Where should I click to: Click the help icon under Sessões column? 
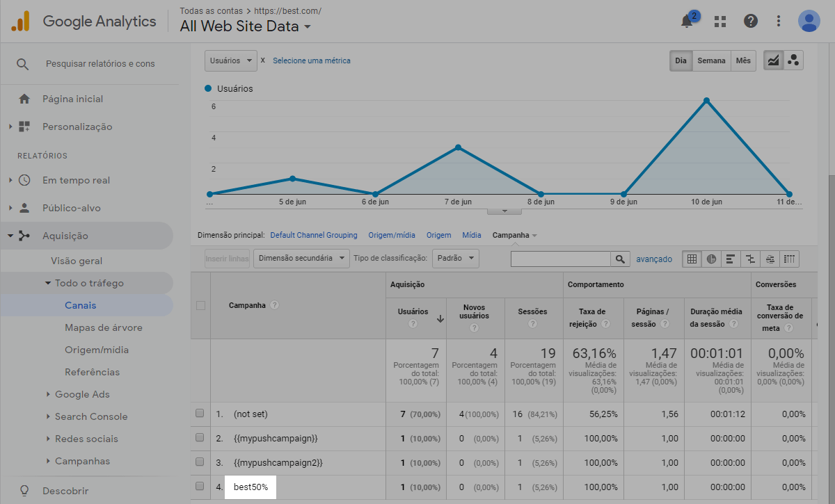pyautogui.click(x=532, y=324)
